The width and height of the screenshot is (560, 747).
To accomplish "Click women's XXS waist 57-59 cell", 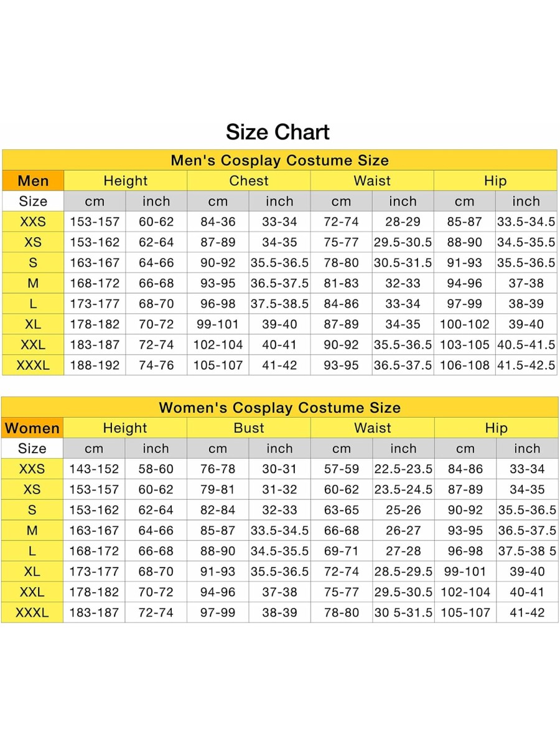I will coord(342,469).
